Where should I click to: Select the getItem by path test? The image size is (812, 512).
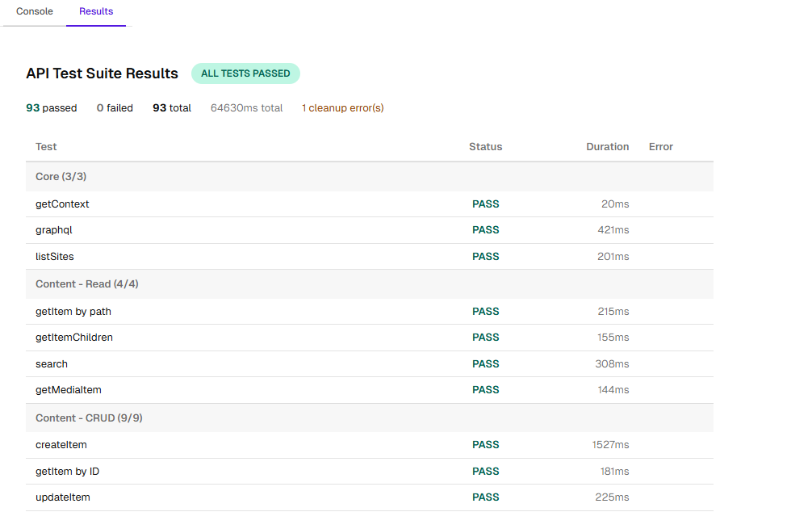point(73,311)
